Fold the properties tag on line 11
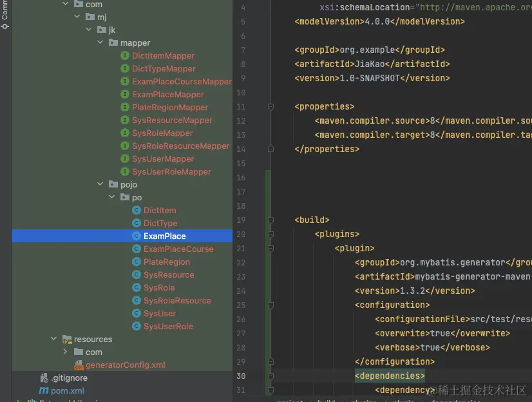Viewport: 532px width, 402px height. click(271, 107)
